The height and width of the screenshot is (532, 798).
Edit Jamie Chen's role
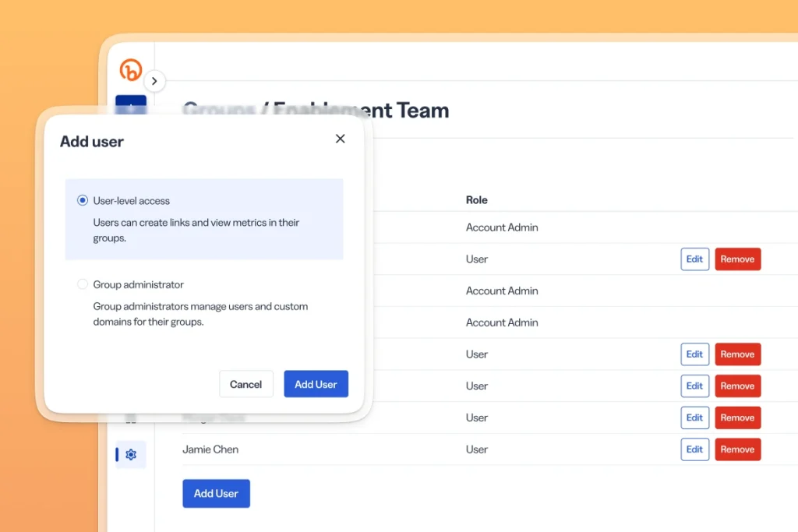(x=694, y=449)
